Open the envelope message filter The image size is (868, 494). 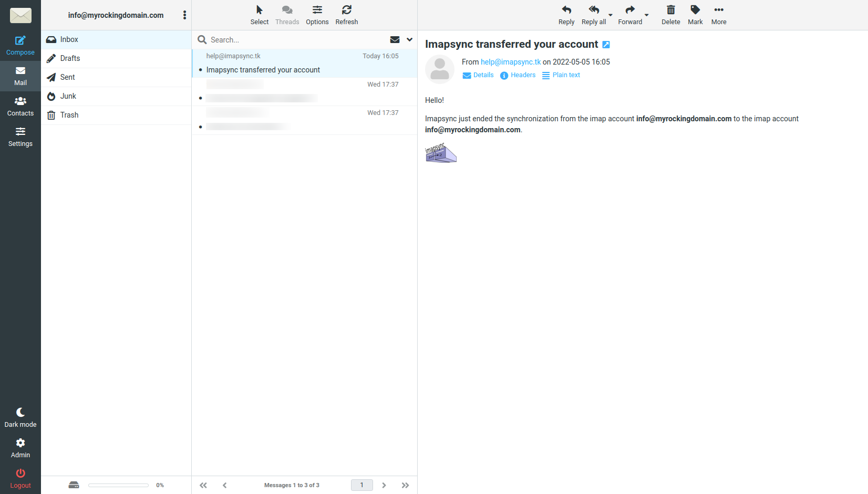coord(395,39)
